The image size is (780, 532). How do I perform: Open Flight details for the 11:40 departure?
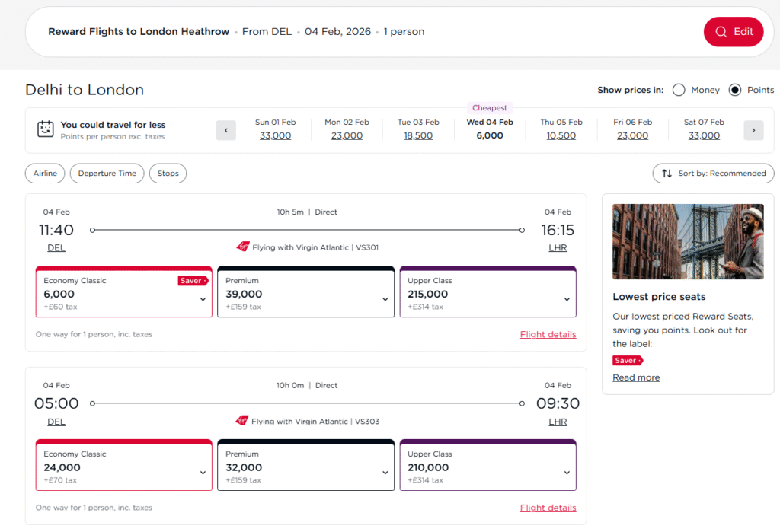click(548, 334)
